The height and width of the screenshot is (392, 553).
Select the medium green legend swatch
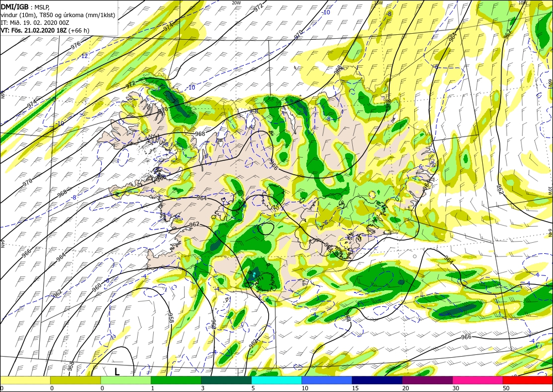176,380
